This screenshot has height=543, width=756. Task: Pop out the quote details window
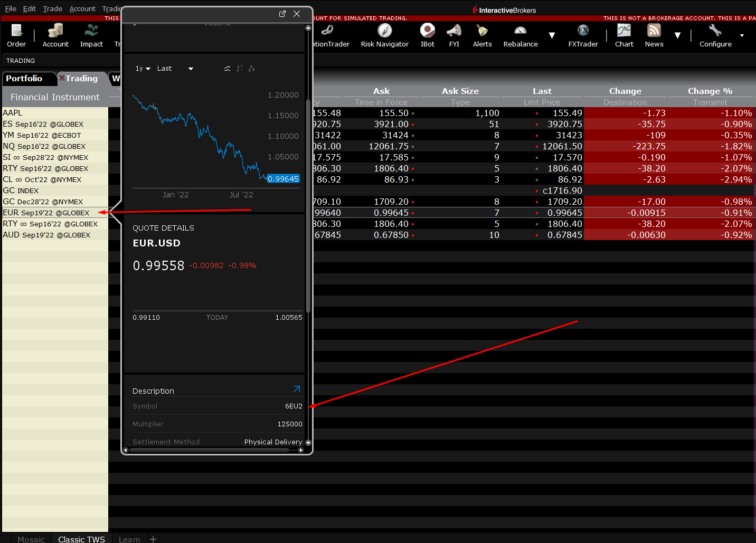pyautogui.click(x=282, y=14)
